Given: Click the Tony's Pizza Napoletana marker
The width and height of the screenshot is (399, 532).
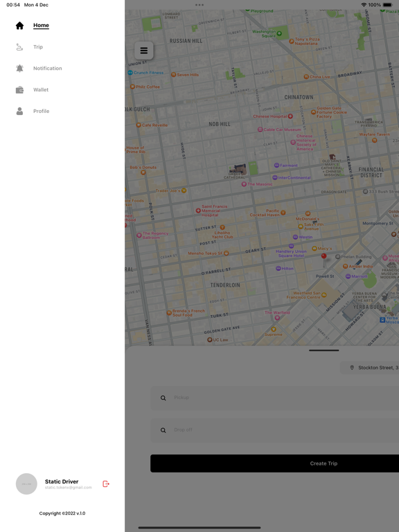Looking at the screenshot, I should tap(291, 41).
